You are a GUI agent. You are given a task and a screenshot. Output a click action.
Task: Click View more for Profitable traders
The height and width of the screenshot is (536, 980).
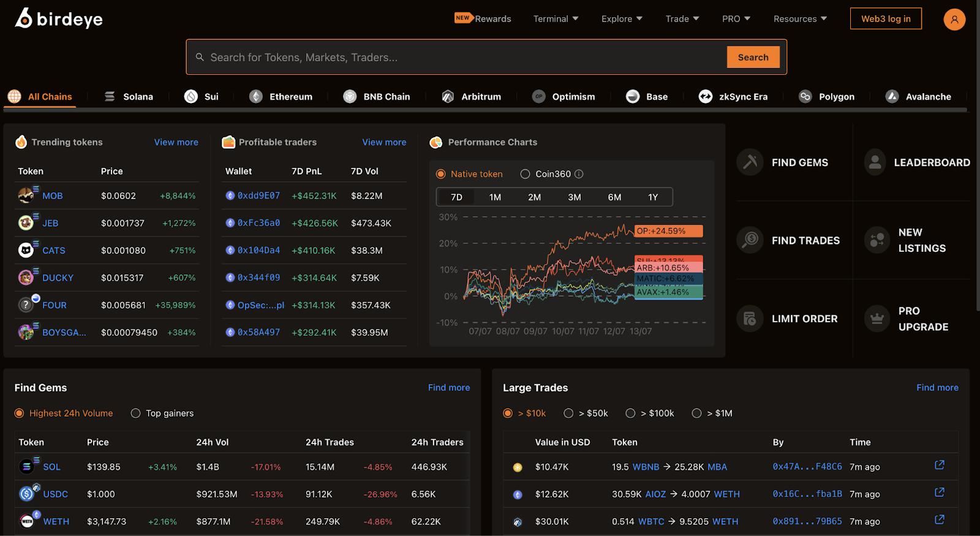(x=384, y=142)
